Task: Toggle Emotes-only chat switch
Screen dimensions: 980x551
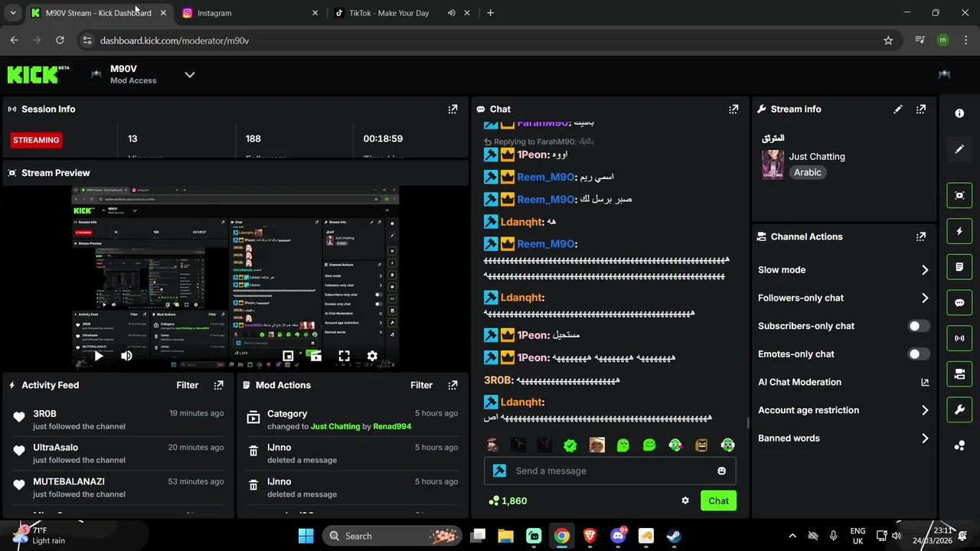Action: pyautogui.click(x=919, y=354)
